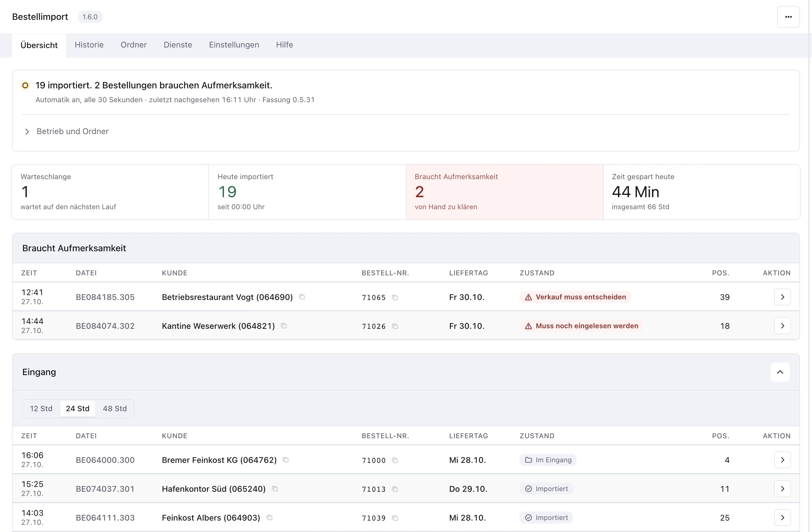
Task: Open the three-dot more options menu
Action: (788, 17)
